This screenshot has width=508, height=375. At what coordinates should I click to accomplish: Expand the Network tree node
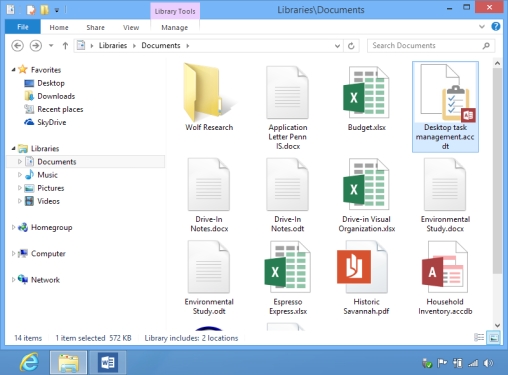(13, 280)
